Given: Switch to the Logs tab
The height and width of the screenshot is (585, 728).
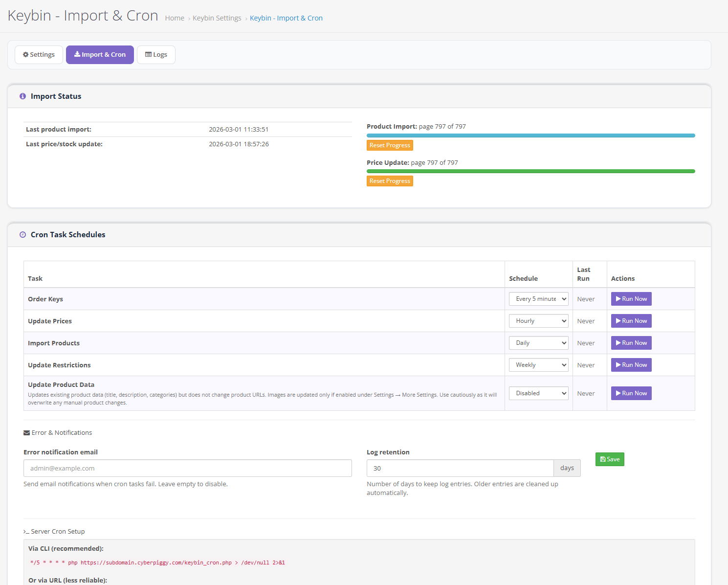Looking at the screenshot, I should 156,55.
